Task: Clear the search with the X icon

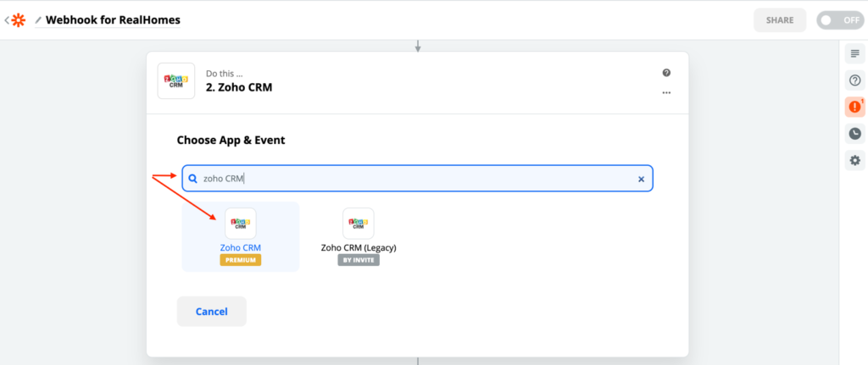Action: click(641, 179)
